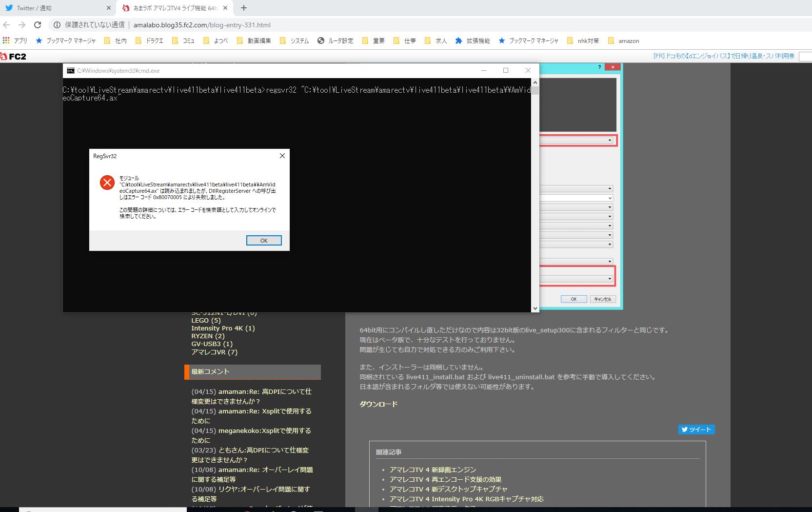
Task: Click help ? button in settings dialog image
Action: pos(599,67)
